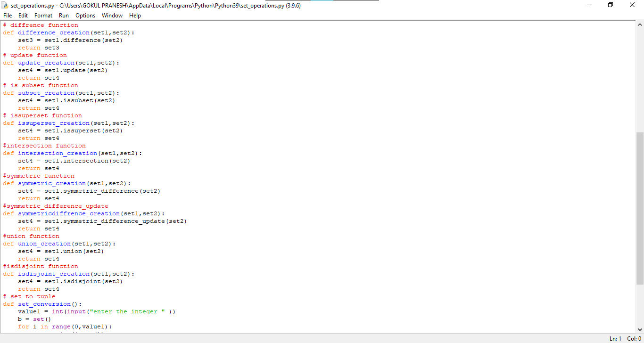Viewport: 644px width, 343px height.
Task: Click the comment '# set to tuple'
Action: [x=29, y=296]
